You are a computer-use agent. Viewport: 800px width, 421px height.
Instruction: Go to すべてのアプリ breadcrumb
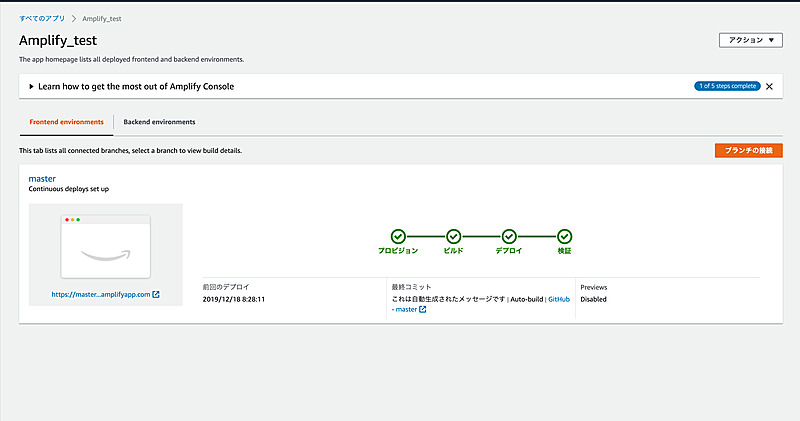[x=42, y=19]
